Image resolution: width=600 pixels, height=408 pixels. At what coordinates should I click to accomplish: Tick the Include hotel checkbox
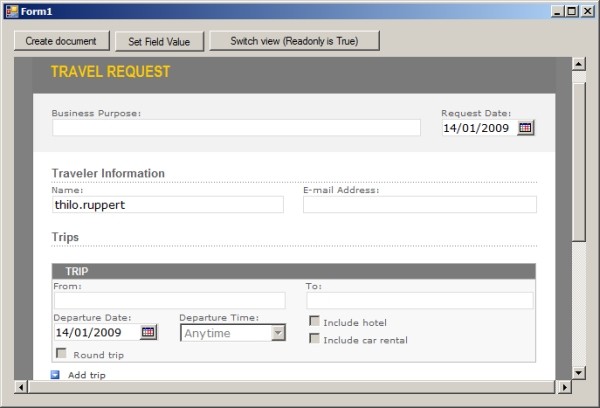click(x=314, y=321)
